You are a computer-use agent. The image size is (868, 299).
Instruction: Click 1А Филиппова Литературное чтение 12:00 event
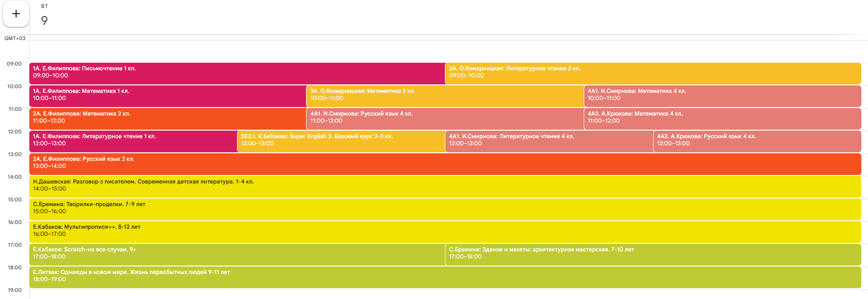133,141
